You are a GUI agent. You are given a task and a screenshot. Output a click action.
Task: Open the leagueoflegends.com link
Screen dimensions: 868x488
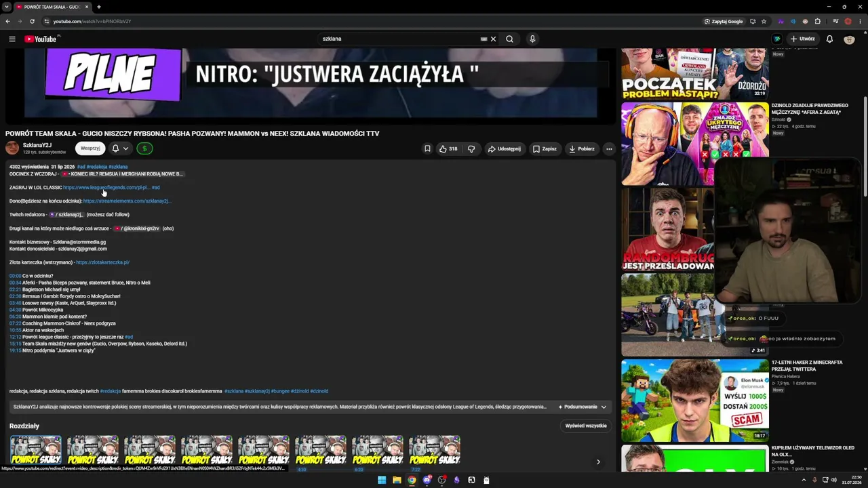[106, 188]
